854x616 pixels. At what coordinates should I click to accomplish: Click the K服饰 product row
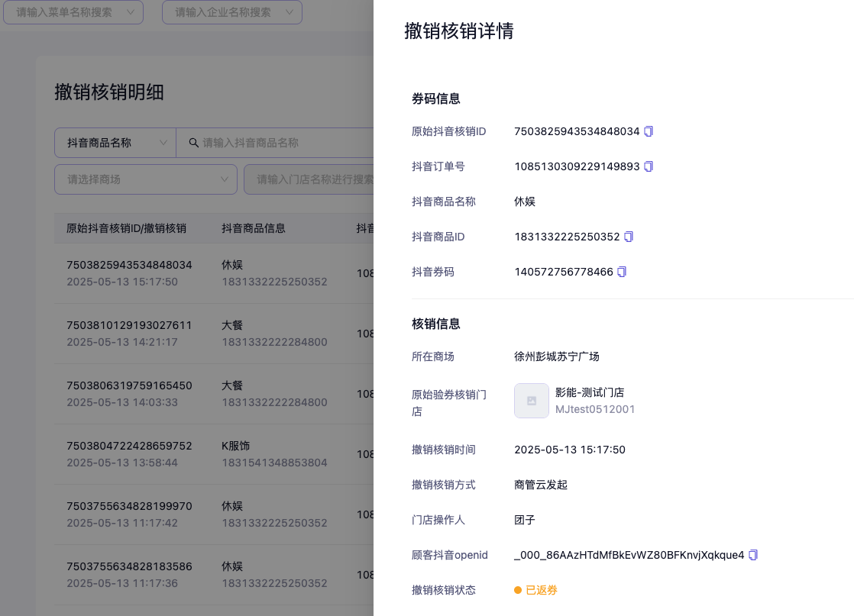pyautogui.click(x=235, y=446)
